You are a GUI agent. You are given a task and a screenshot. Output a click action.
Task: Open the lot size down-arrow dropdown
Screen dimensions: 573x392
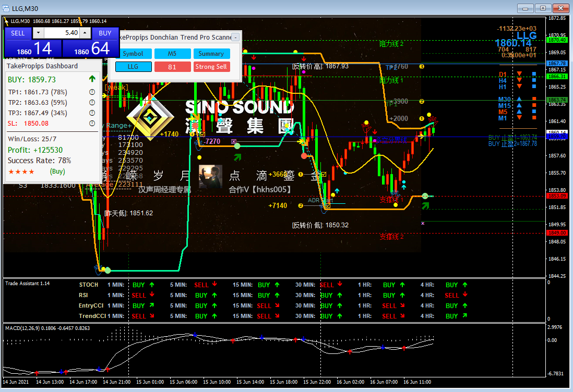(39, 33)
